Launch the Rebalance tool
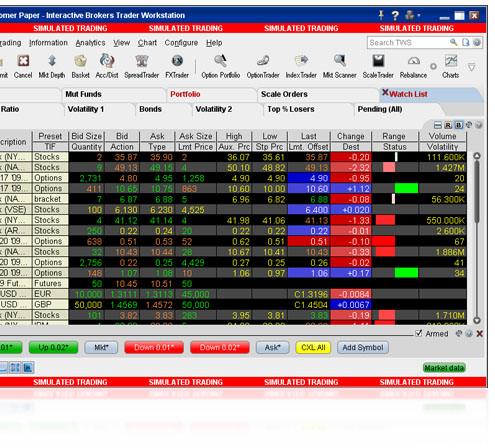Screen dimensions: 495x448 tap(413, 66)
